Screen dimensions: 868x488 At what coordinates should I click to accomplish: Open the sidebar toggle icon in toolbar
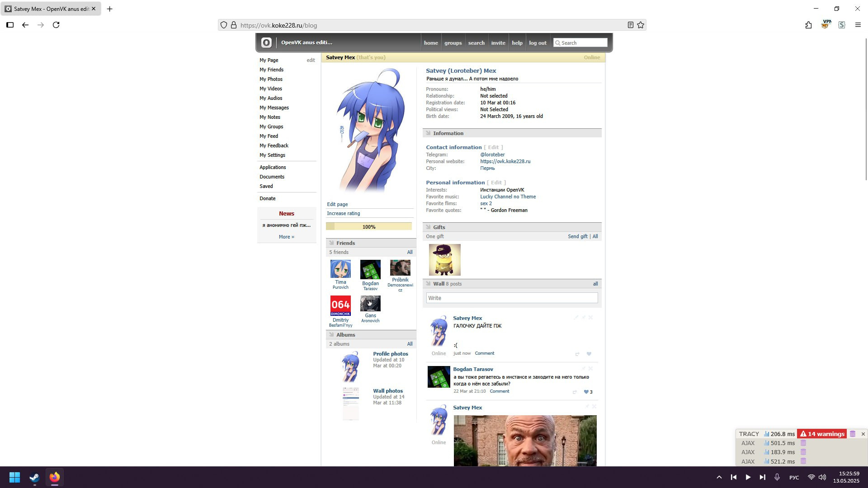[10, 25]
